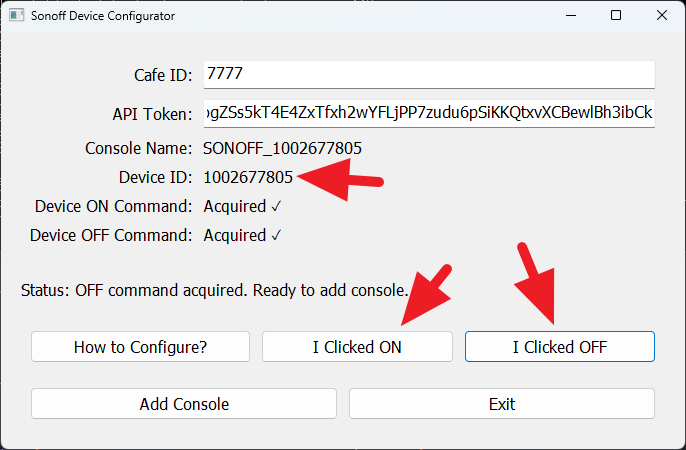Close the Sonoff Device Configurator window
This screenshot has width=686, height=450.
[661, 16]
